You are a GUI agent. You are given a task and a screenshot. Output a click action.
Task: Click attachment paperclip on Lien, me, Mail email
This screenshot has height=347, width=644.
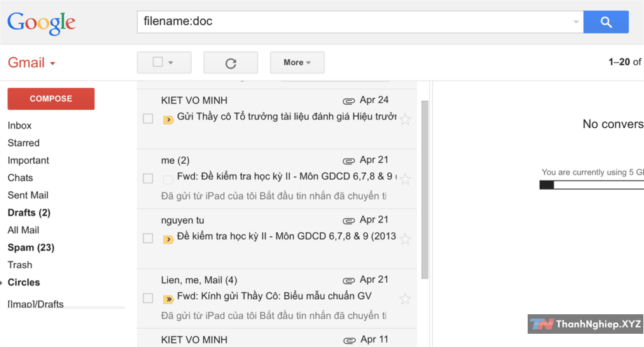point(348,280)
